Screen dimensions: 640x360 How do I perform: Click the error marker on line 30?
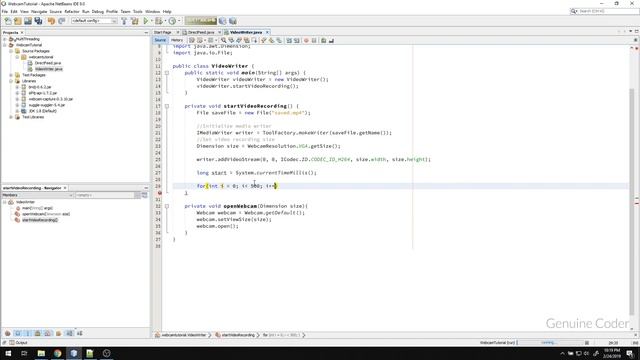tap(160, 193)
